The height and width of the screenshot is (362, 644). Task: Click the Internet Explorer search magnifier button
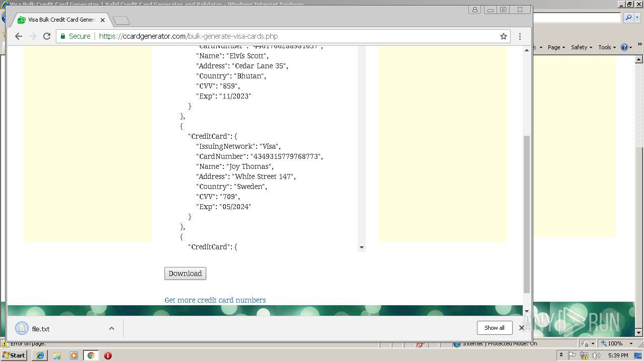click(x=628, y=18)
